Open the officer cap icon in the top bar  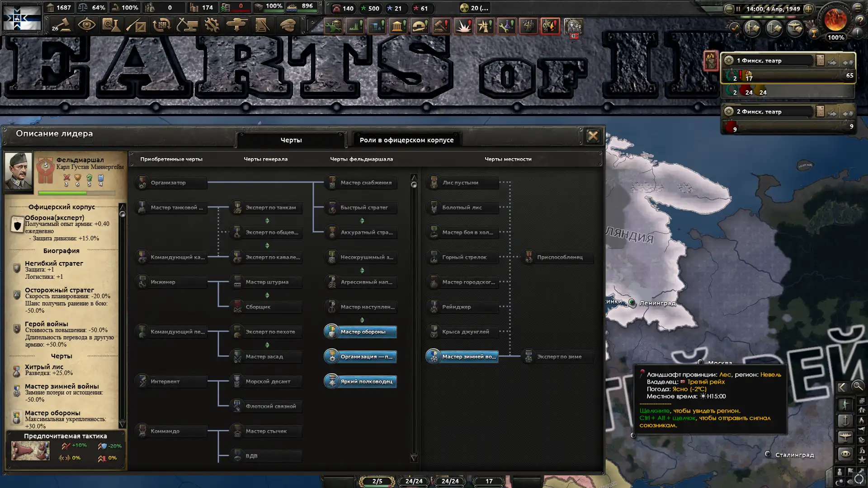(288, 25)
